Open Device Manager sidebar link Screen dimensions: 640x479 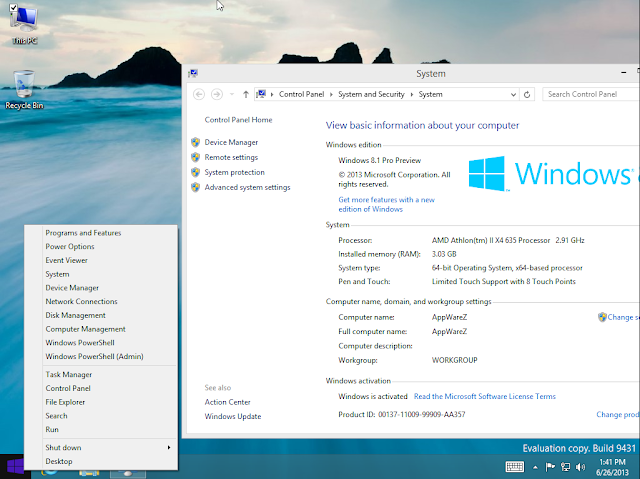pos(231,142)
